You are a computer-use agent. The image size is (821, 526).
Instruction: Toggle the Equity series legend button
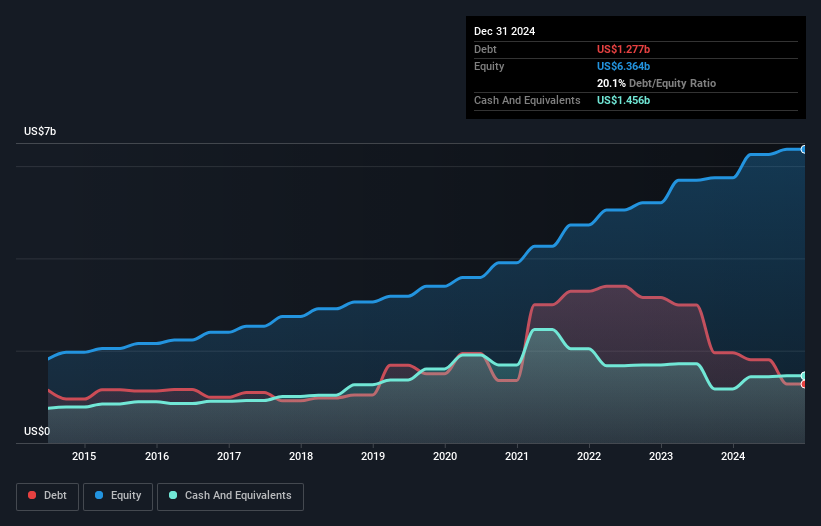pos(118,496)
